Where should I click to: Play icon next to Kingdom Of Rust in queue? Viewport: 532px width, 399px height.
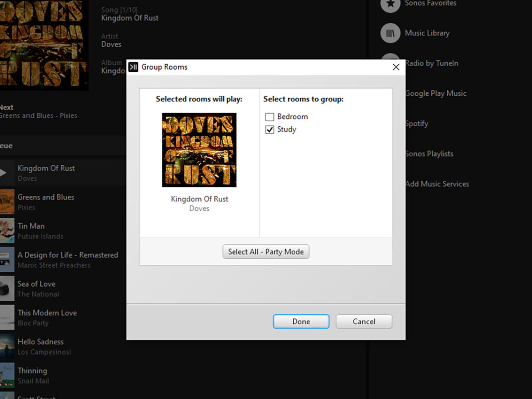point(3,173)
